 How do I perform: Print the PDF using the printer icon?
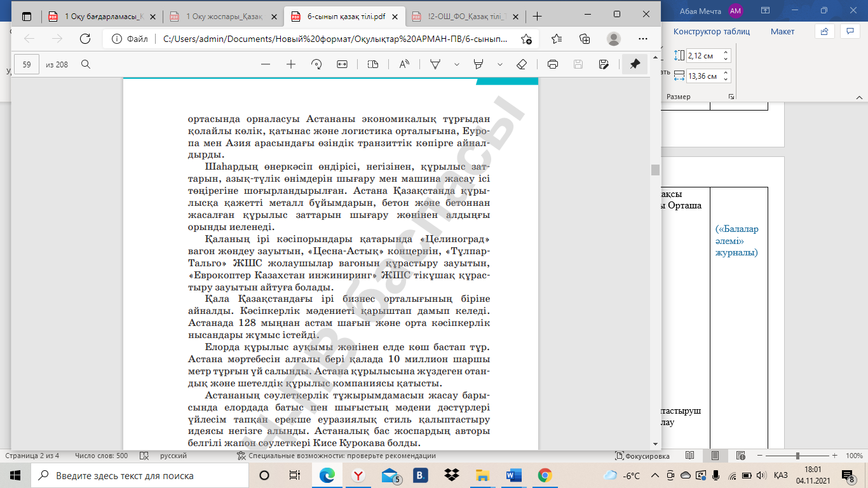[553, 64]
